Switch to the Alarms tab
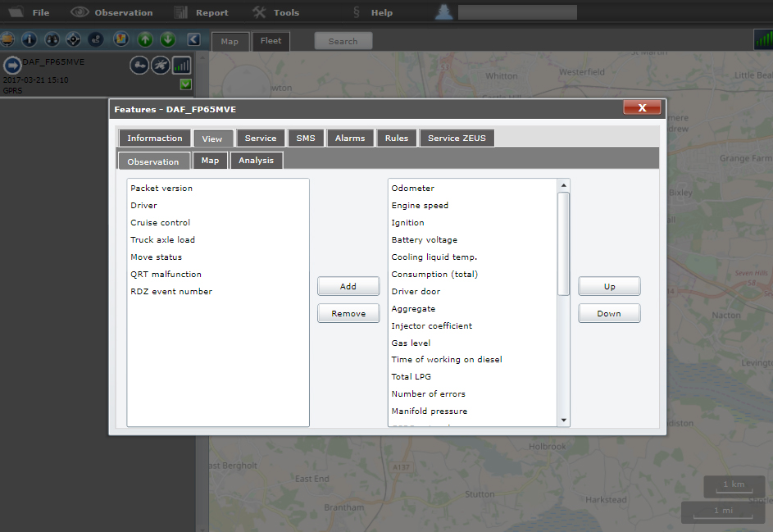This screenshot has width=773, height=532. tap(350, 138)
